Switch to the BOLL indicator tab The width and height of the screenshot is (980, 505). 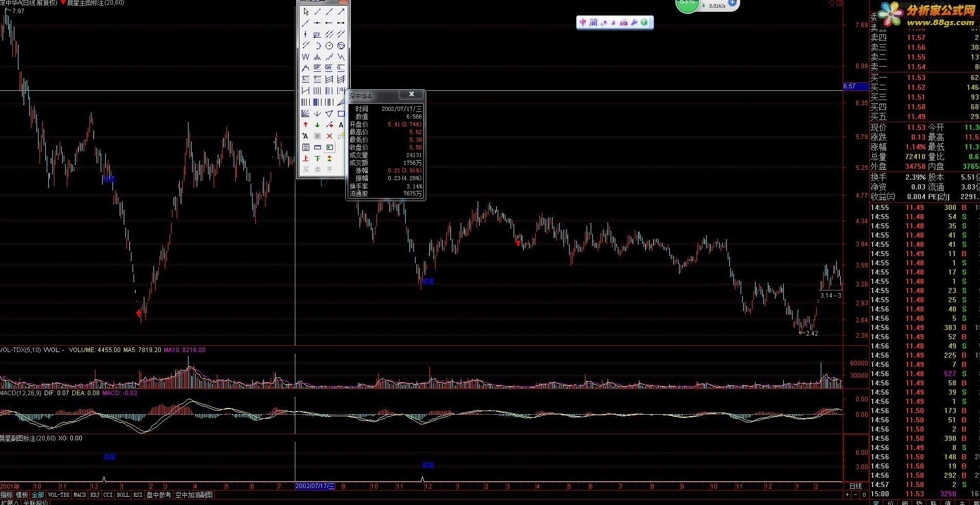tap(123, 495)
